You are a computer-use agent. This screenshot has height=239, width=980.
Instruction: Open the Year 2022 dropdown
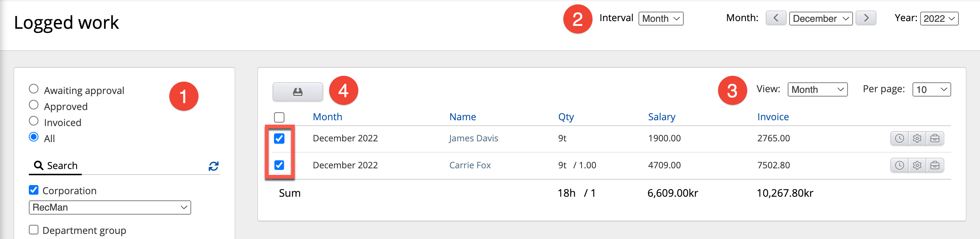[938, 19]
